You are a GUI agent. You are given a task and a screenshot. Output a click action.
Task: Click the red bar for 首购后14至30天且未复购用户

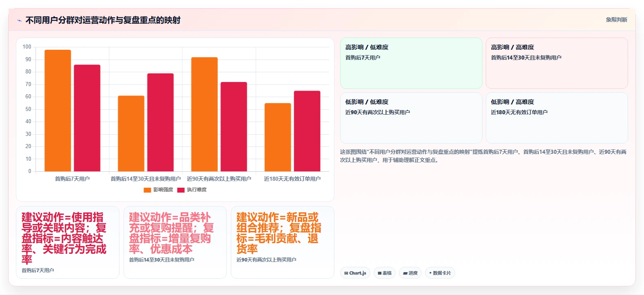160,122
